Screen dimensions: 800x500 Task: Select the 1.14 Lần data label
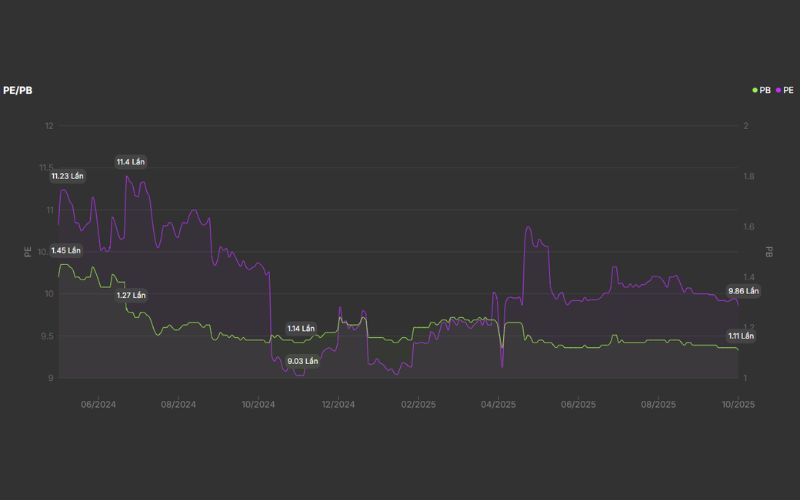[301, 328]
